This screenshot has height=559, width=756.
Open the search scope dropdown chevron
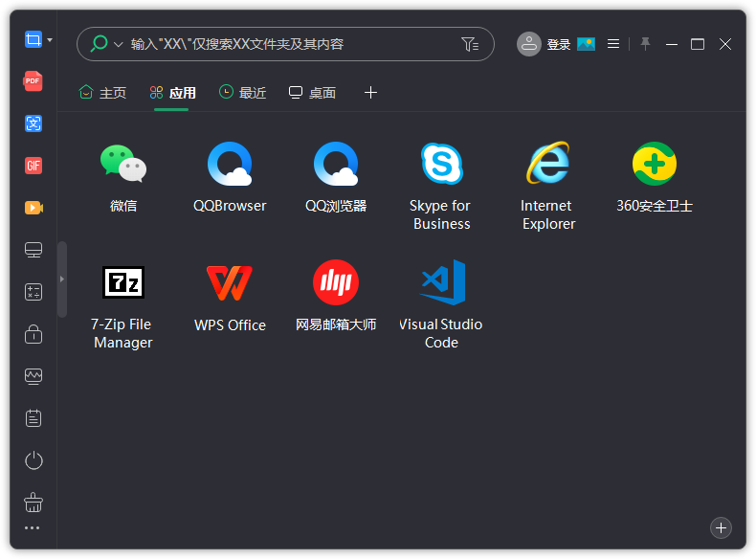tap(118, 44)
